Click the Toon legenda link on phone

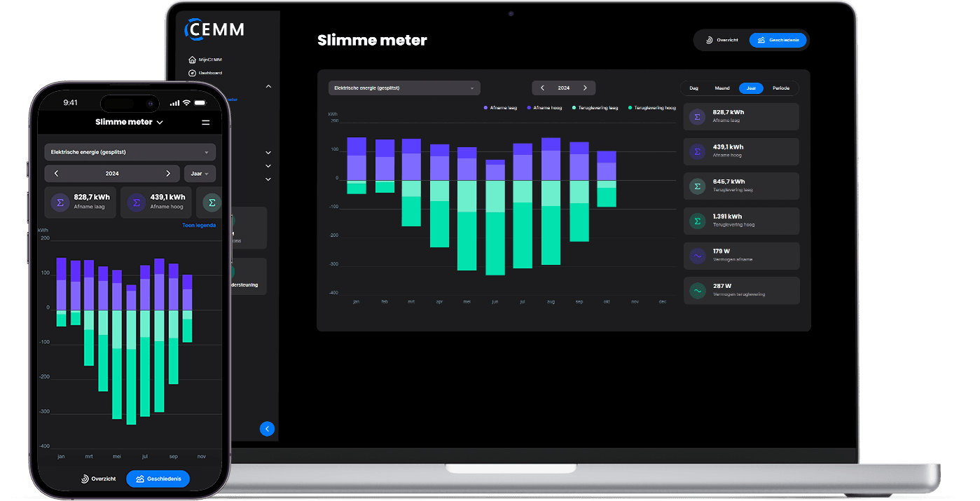point(199,225)
